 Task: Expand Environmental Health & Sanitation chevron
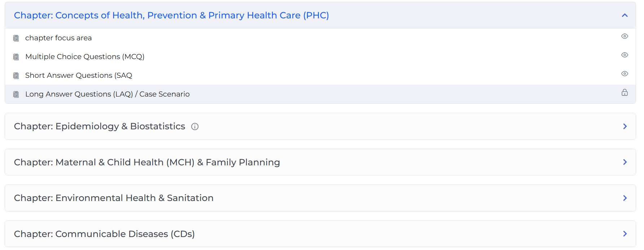tap(625, 198)
